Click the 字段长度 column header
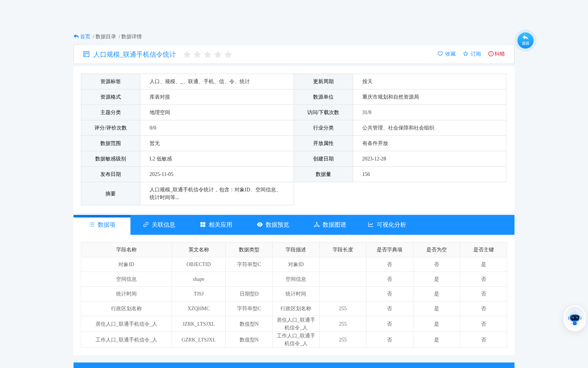This screenshot has width=588, height=368. 343,250
